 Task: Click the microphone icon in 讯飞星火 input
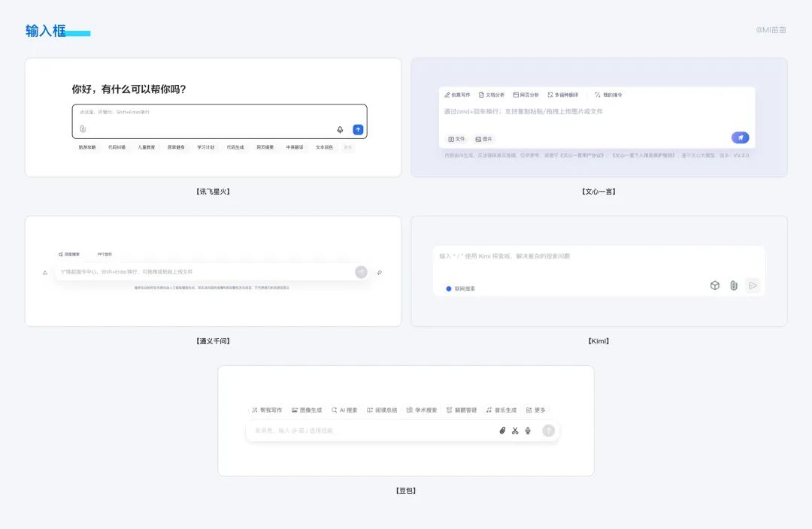click(x=340, y=129)
